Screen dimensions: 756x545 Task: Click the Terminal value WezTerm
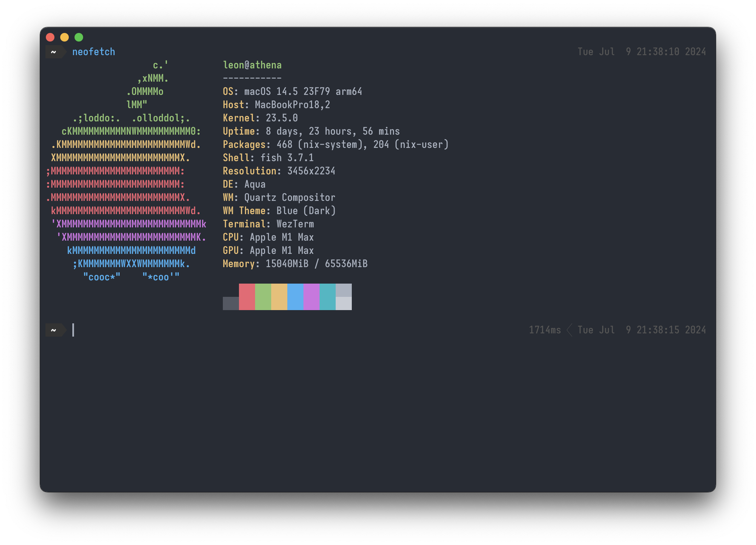tap(295, 224)
